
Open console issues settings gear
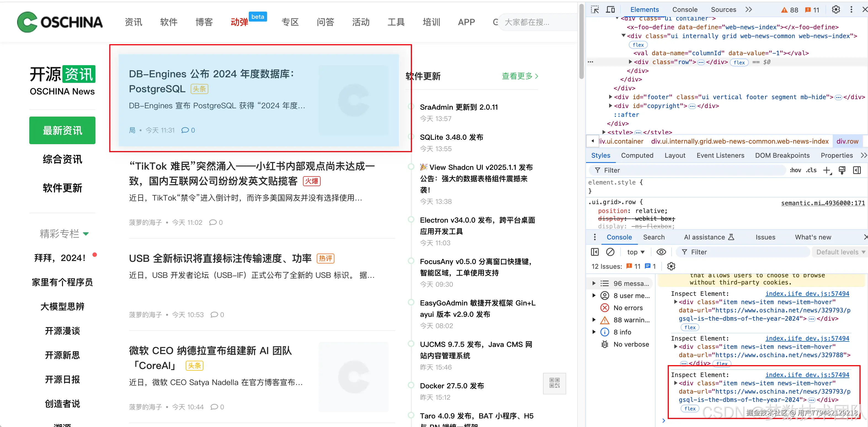coord(671,267)
